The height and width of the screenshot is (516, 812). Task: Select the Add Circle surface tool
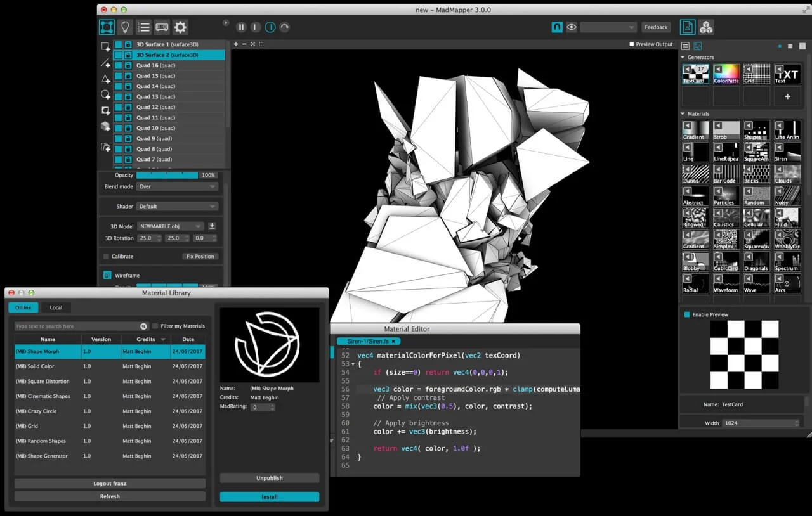[x=105, y=94]
